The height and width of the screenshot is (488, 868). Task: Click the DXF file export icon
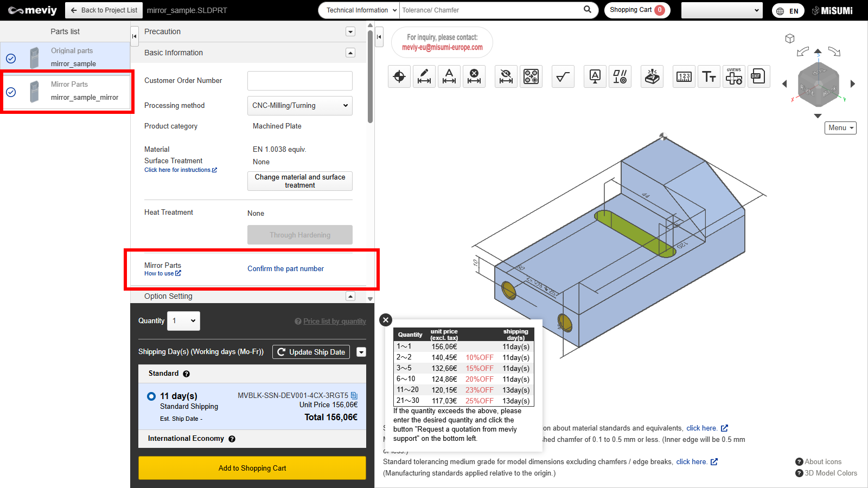coord(758,77)
